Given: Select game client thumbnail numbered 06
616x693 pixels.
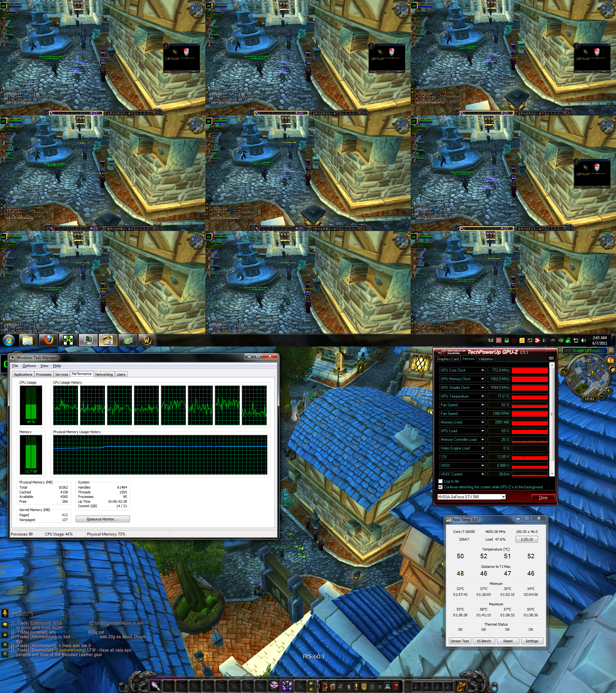Looking at the screenshot, I should [308, 173].
